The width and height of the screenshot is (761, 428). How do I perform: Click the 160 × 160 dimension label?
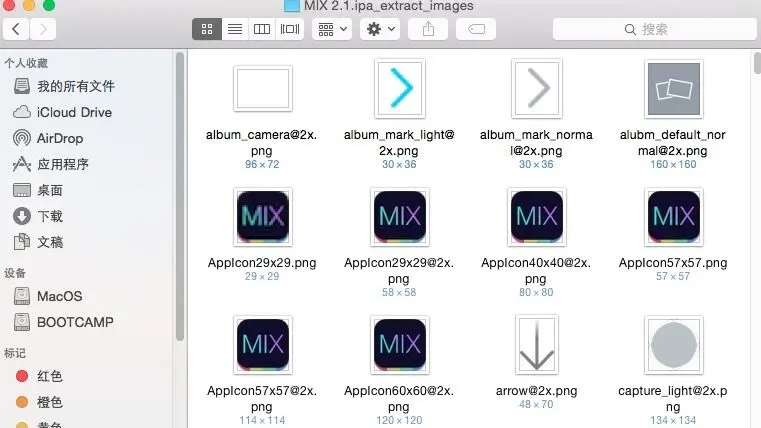point(673,165)
